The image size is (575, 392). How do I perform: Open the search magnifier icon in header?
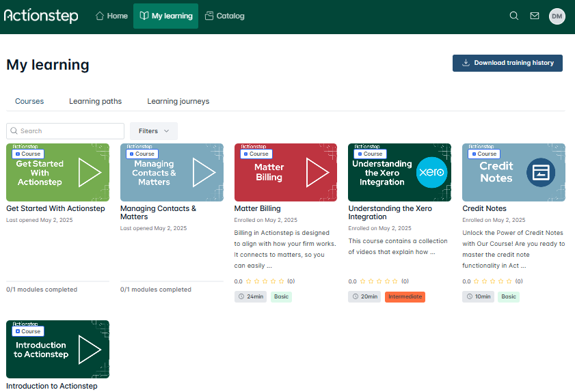pos(514,16)
